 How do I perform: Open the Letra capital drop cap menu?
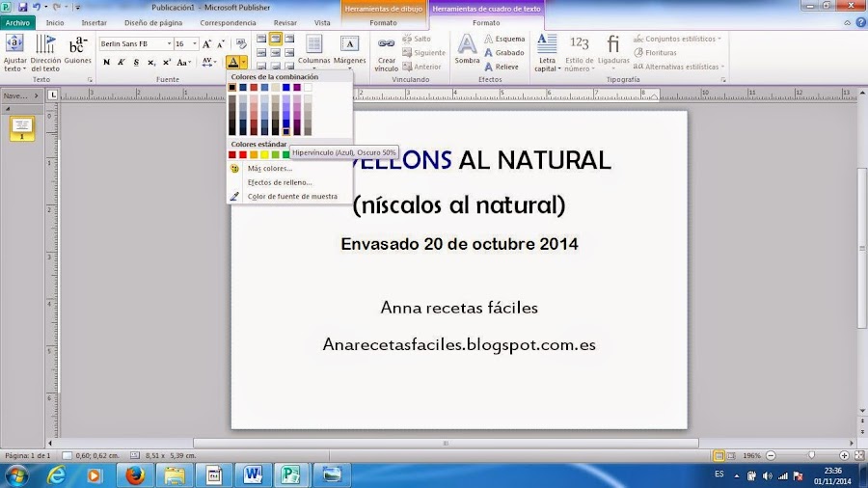coord(547,53)
